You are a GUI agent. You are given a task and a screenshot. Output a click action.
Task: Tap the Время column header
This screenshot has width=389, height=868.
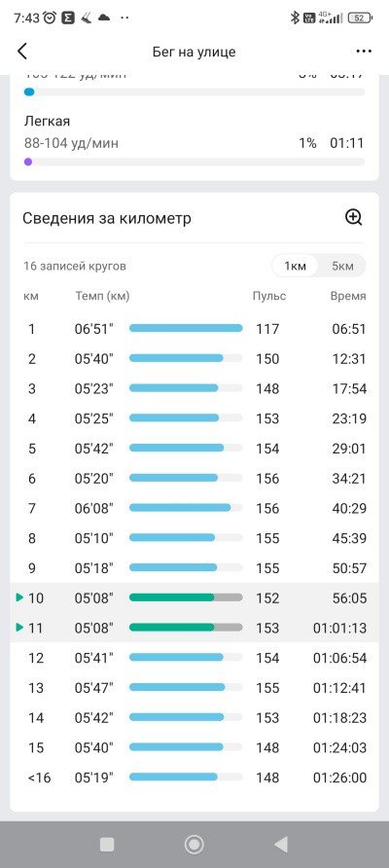[348, 296]
